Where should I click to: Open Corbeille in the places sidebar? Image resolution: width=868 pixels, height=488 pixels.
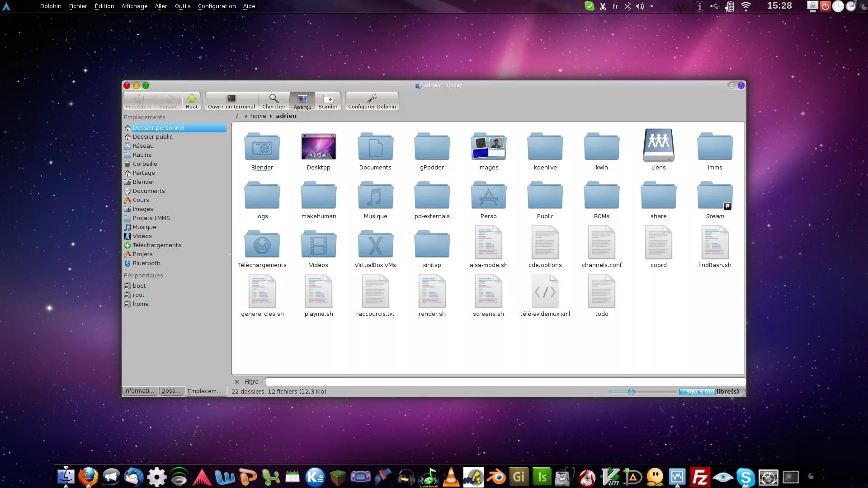coord(145,164)
